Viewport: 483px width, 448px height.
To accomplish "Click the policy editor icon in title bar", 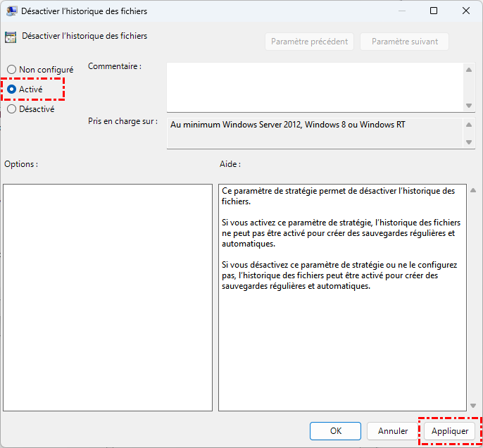I will coord(12,11).
